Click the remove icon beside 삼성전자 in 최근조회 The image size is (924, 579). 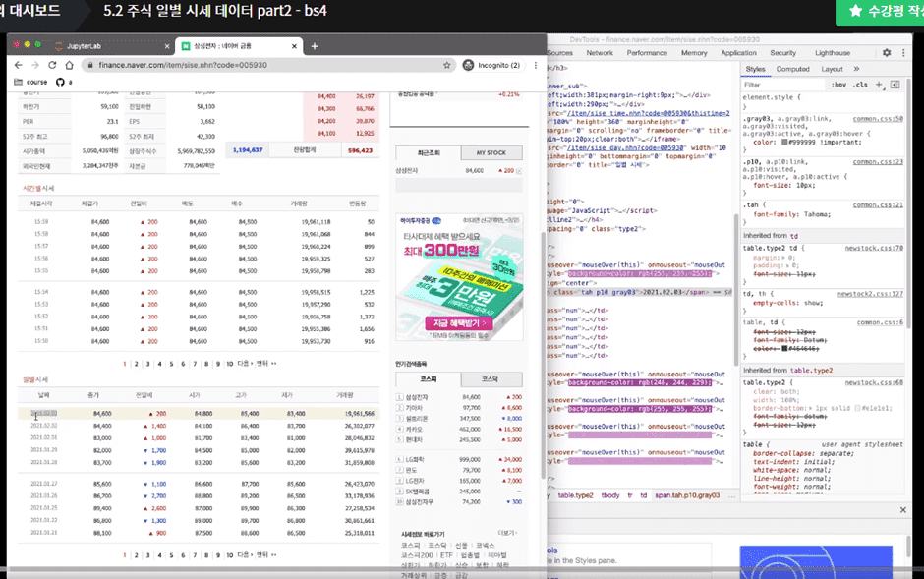pos(519,171)
